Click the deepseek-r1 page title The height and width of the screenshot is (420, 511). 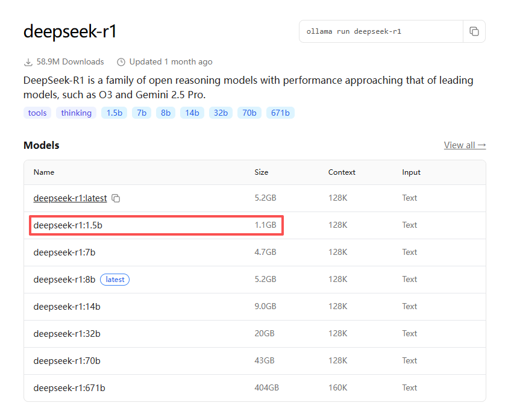click(x=70, y=31)
